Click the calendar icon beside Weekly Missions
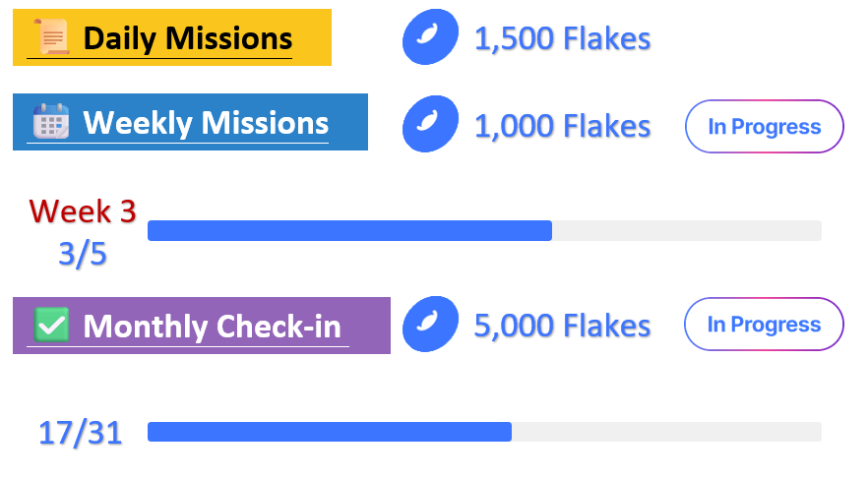 (x=51, y=121)
